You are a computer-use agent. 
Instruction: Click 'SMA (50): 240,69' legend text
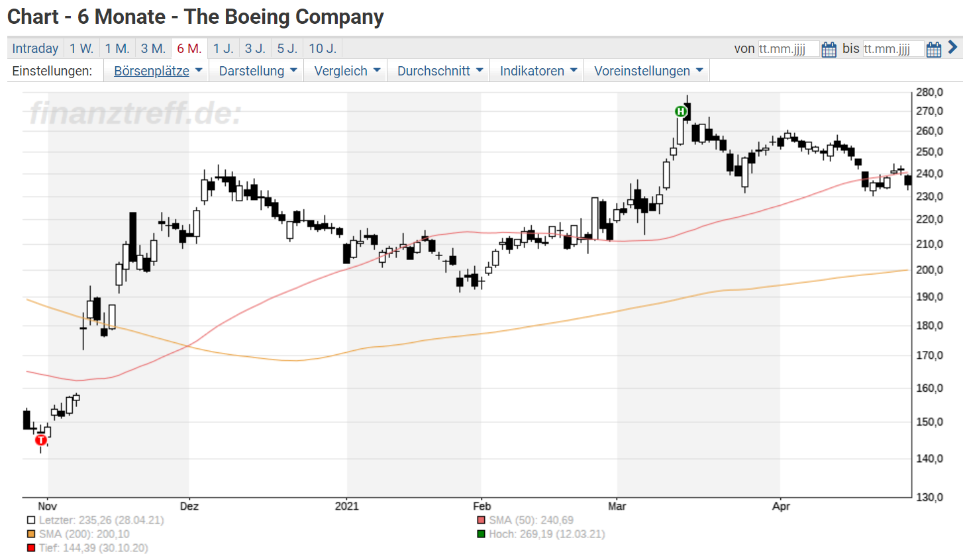click(x=531, y=520)
